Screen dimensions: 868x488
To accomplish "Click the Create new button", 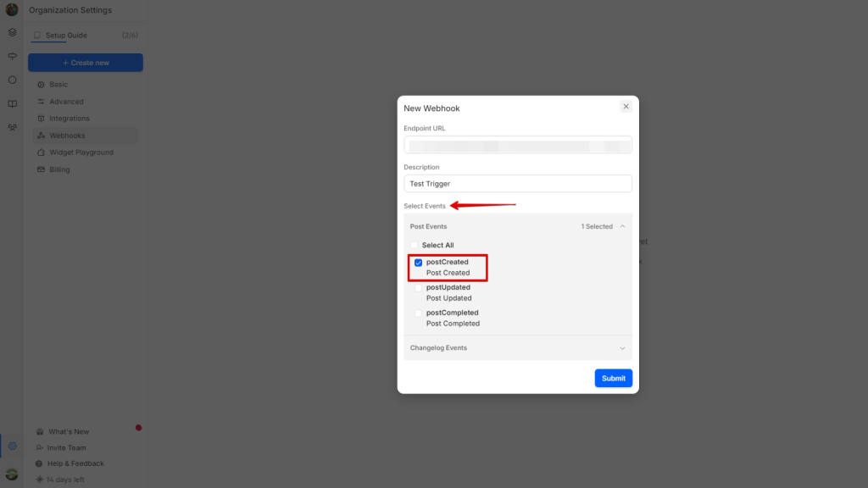I will [85, 63].
